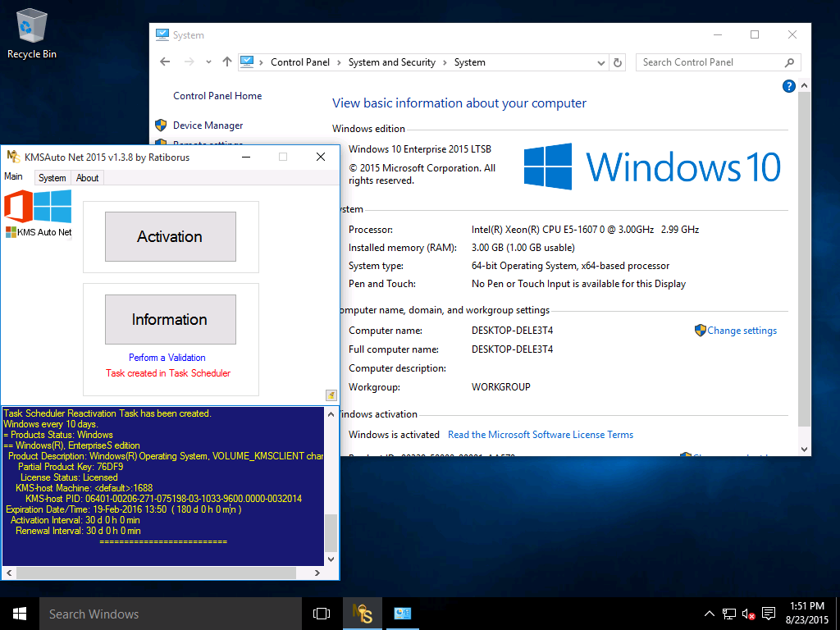The height and width of the screenshot is (630, 840).
Task: Click the KMSAuto title bar icon
Action: (x=13, y=157)
